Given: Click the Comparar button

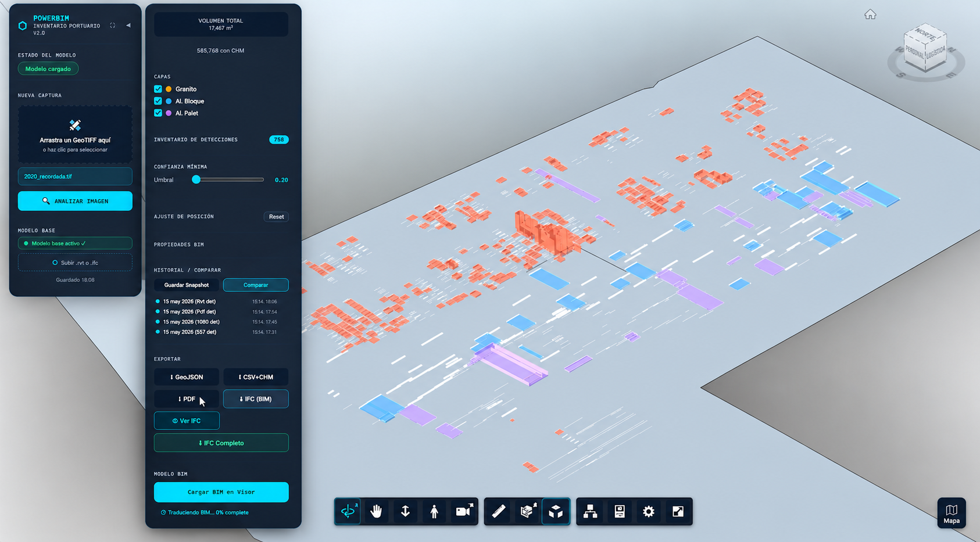Looking at the screenshot, I should [256, 285].
